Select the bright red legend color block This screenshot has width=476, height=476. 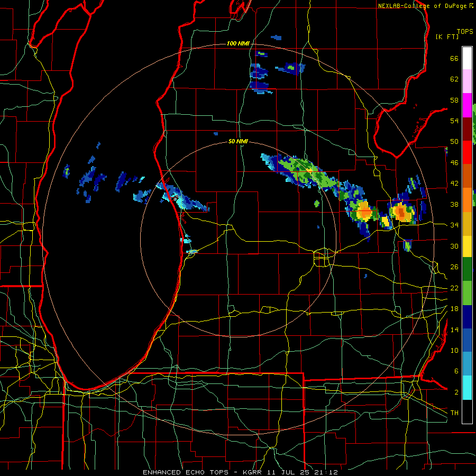tap(467, 152)
